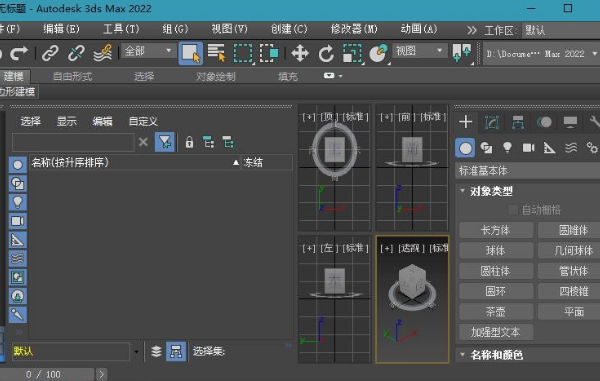600x381 pixels.
Task: Open the 编辑(E) menu
Action: pos(61,29)
